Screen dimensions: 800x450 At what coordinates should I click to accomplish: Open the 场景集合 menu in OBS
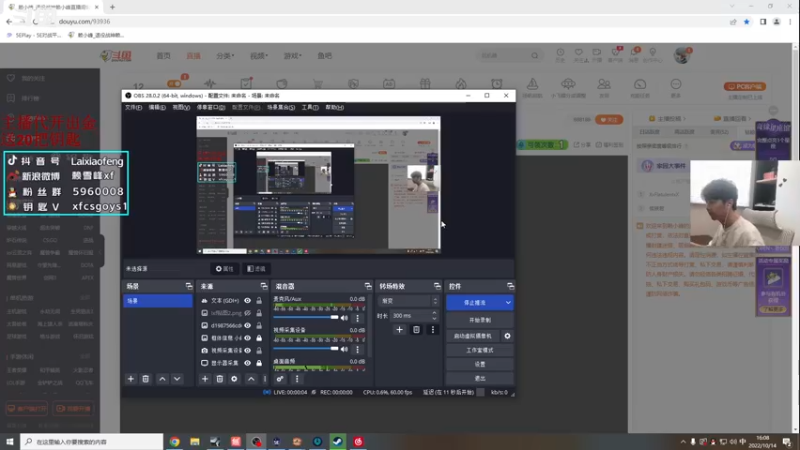(x=281, y=108)
